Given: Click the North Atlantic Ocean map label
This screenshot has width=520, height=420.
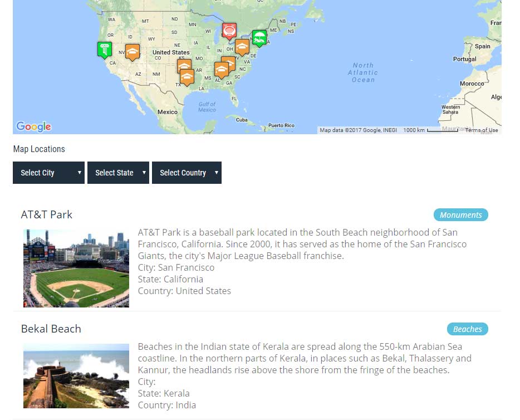Looking at the screenshot, I should tap(363, 72).
